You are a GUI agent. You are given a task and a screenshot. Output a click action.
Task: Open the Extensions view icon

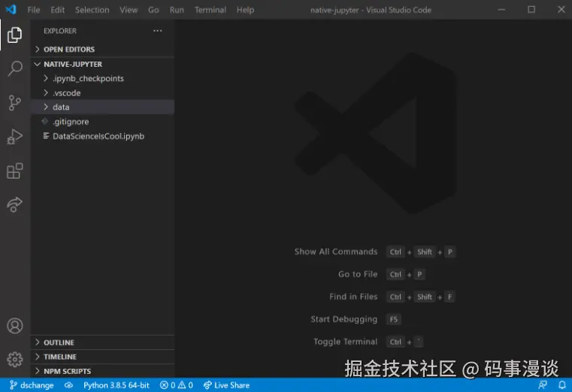[x=14, y=170]
